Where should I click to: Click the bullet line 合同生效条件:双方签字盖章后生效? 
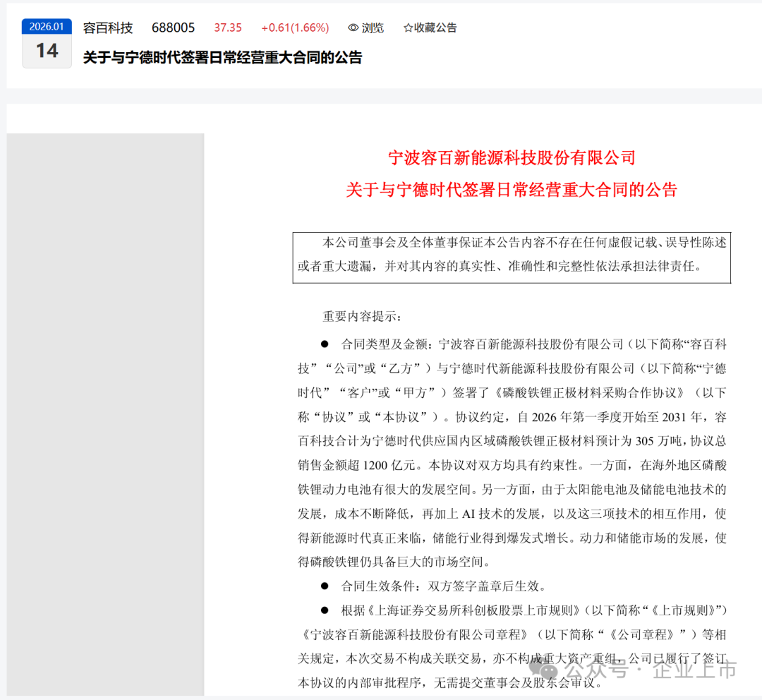point(433,586)
